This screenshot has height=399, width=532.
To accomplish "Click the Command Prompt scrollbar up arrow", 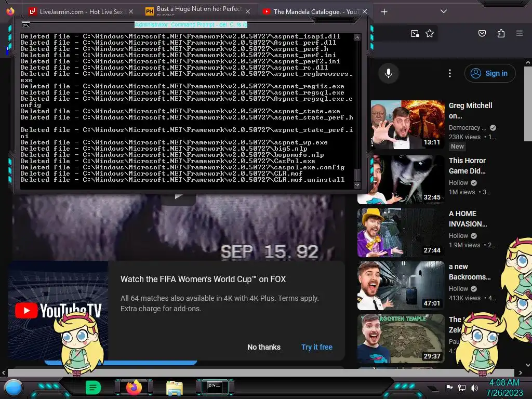I will tap(357, 37).
